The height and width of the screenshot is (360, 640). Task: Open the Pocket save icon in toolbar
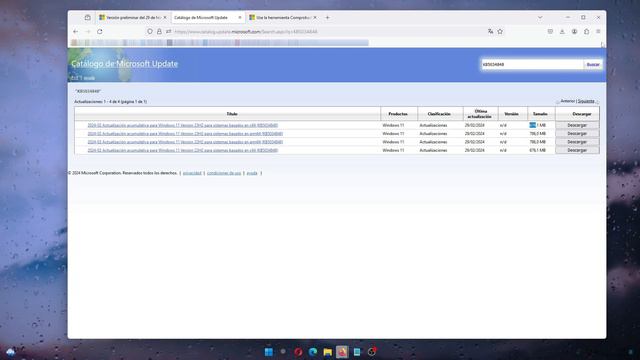click(x=550, y=31)
